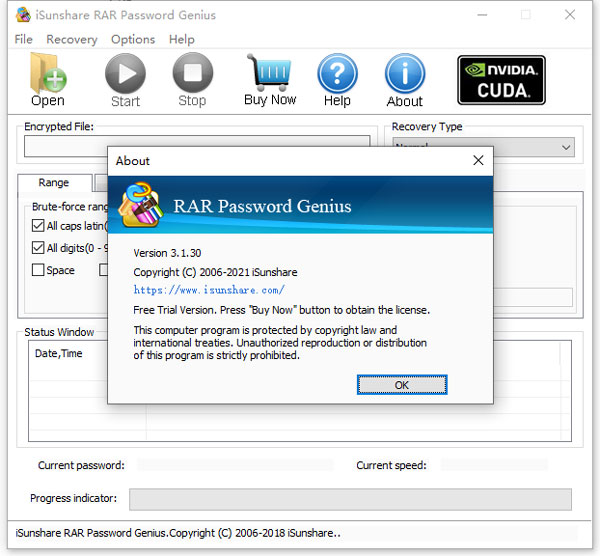The height and width of the screenshot is (556, 600).
Task: Click the status bar copyright 2006-2018 text
Action: coord(178,533)
